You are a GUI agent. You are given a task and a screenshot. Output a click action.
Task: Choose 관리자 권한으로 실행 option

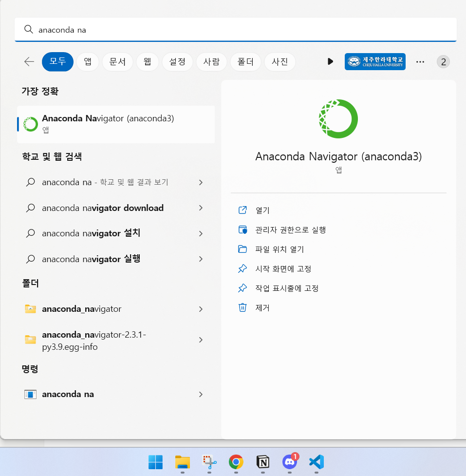290,230
